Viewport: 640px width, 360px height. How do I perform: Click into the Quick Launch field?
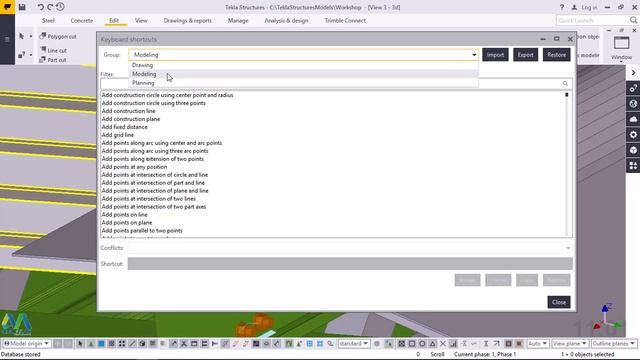(593, 20)
